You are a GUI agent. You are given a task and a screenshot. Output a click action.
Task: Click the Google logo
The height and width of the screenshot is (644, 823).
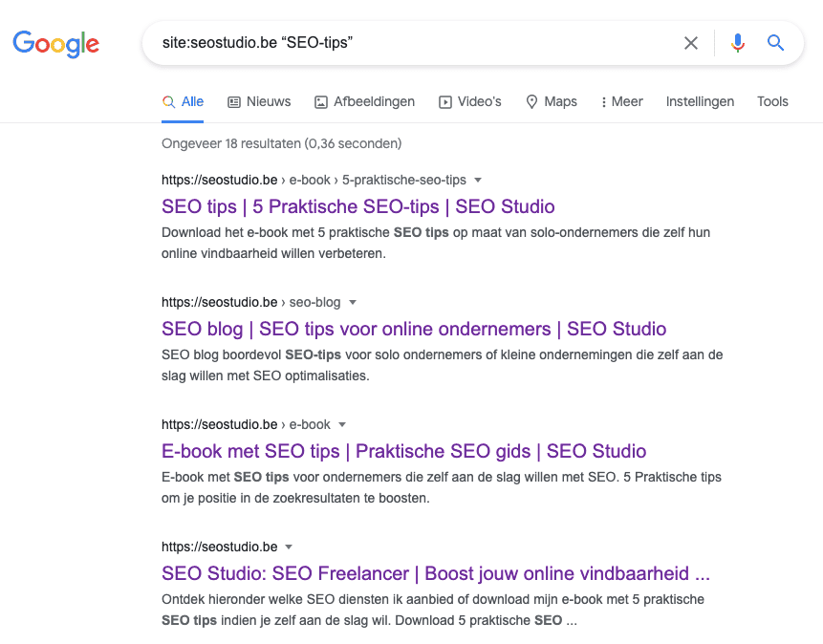click(56, 44)
